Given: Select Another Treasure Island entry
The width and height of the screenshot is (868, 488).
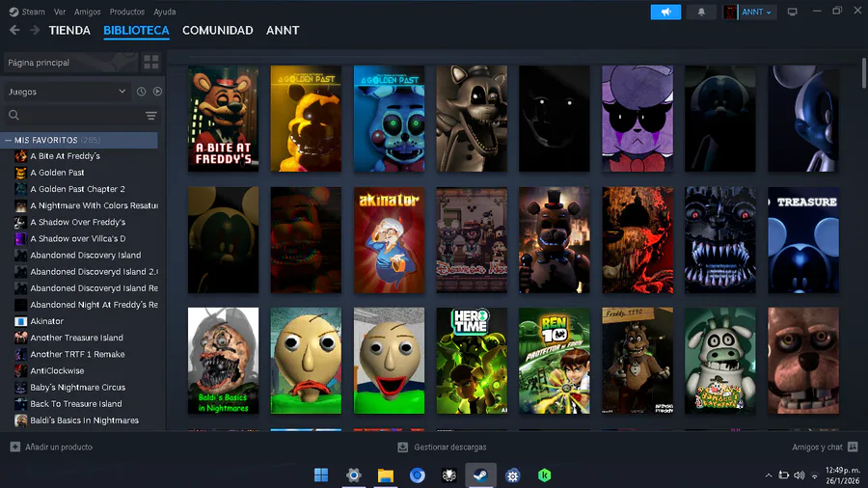Looking at the screenshot, I should point(76,338).
